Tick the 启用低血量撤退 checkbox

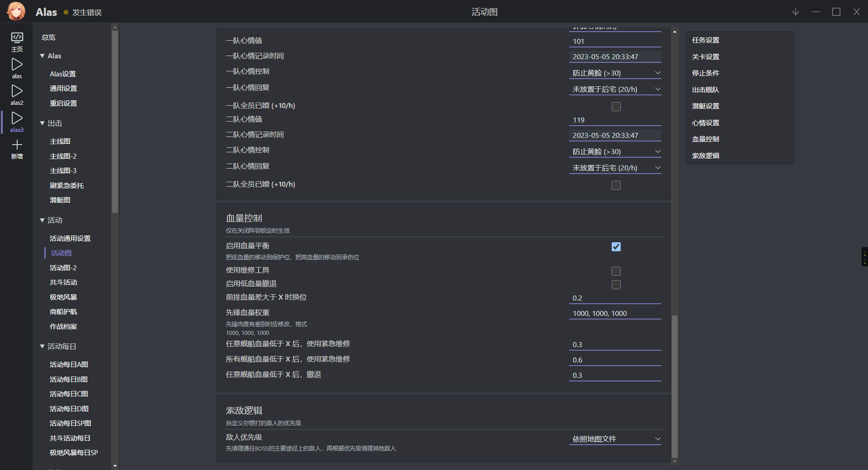[x=616, y=285]
